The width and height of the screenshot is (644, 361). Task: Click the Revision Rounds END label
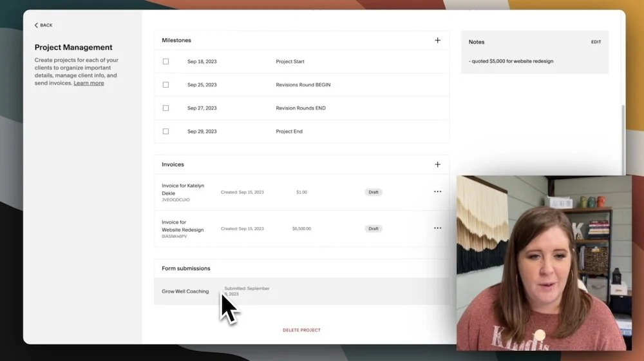coord(301,108)
